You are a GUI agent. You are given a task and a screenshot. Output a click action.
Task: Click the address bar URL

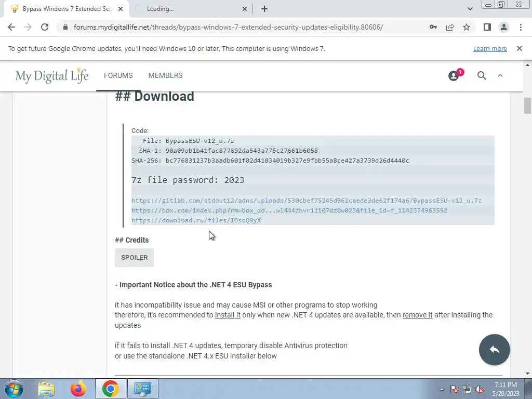[x=228, y=27]
